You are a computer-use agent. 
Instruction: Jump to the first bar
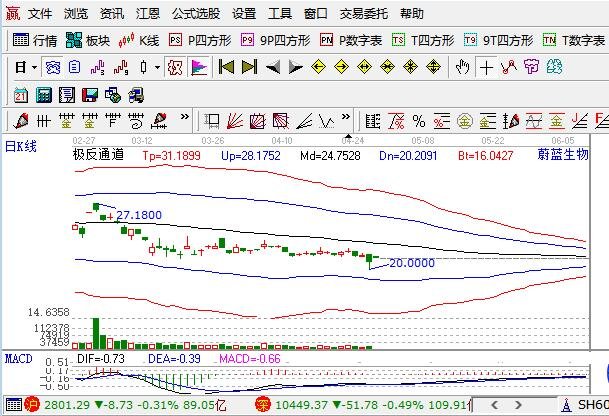[x=226, y=67]
